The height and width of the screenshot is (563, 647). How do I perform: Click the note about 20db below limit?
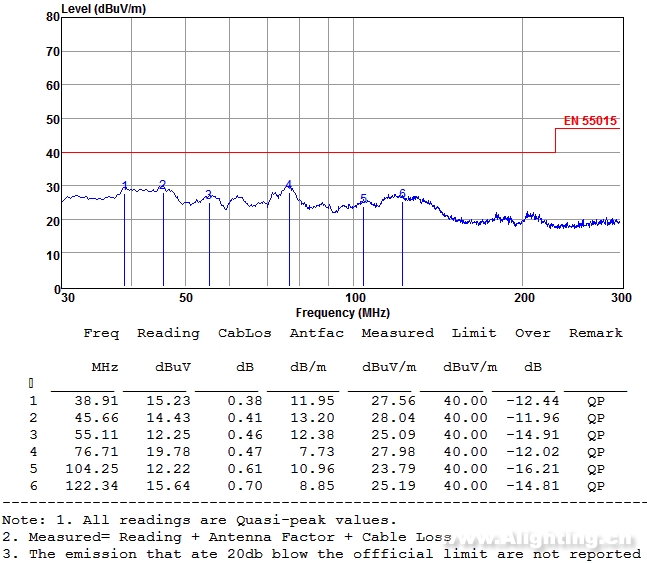pos(321,554)
